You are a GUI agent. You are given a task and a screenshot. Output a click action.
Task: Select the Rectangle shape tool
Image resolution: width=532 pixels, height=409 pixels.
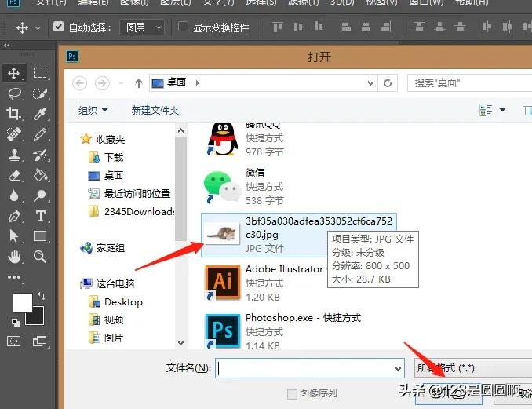pos(40,236)
